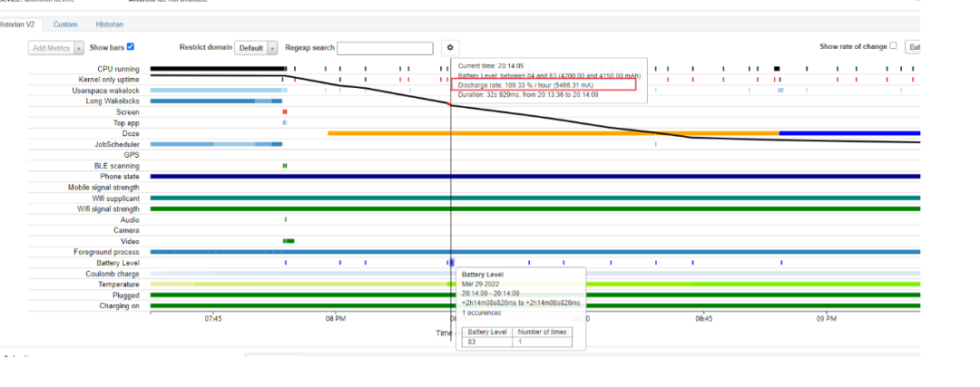The width and height of the screenshot is (980, 387).
Task: Open the gear settings icon
Action: pos(450,47)
